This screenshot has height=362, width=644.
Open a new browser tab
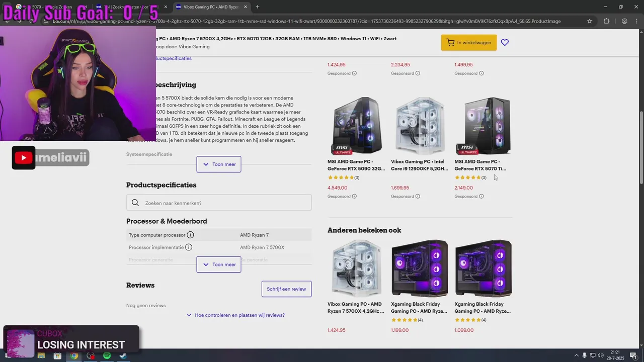click(x=258, y=7)
